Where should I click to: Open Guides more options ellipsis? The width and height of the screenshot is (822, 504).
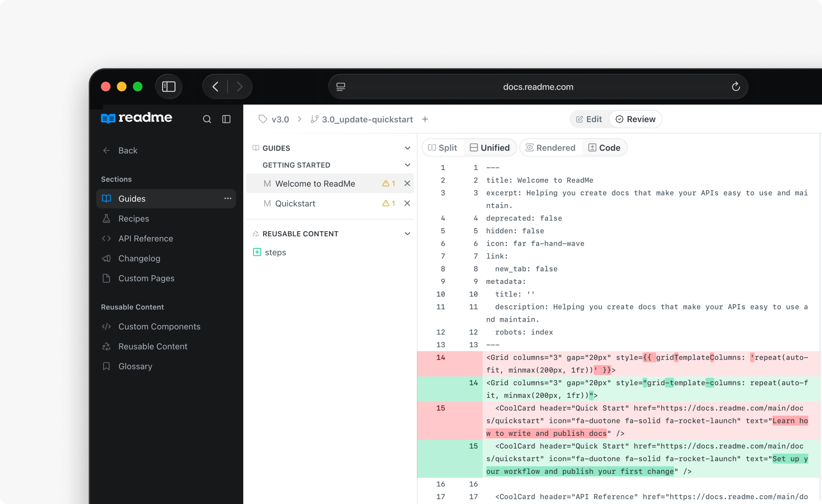click(228, 199)
